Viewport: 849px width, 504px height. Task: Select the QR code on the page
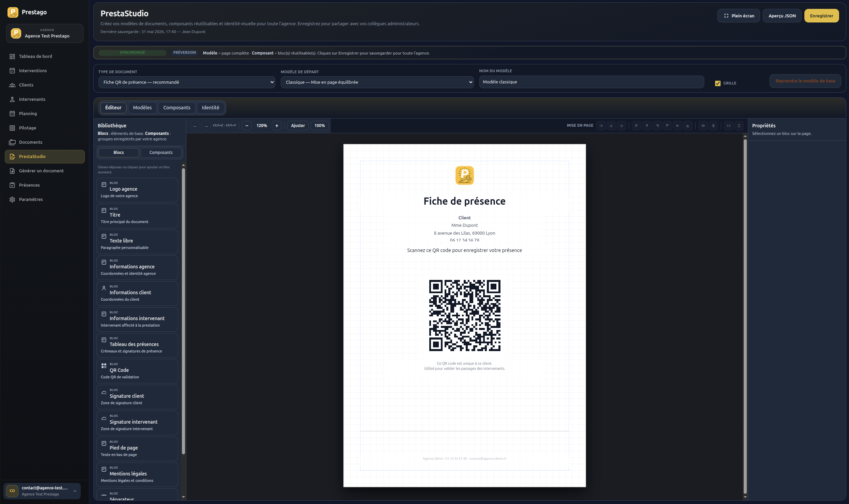[465, 315]
